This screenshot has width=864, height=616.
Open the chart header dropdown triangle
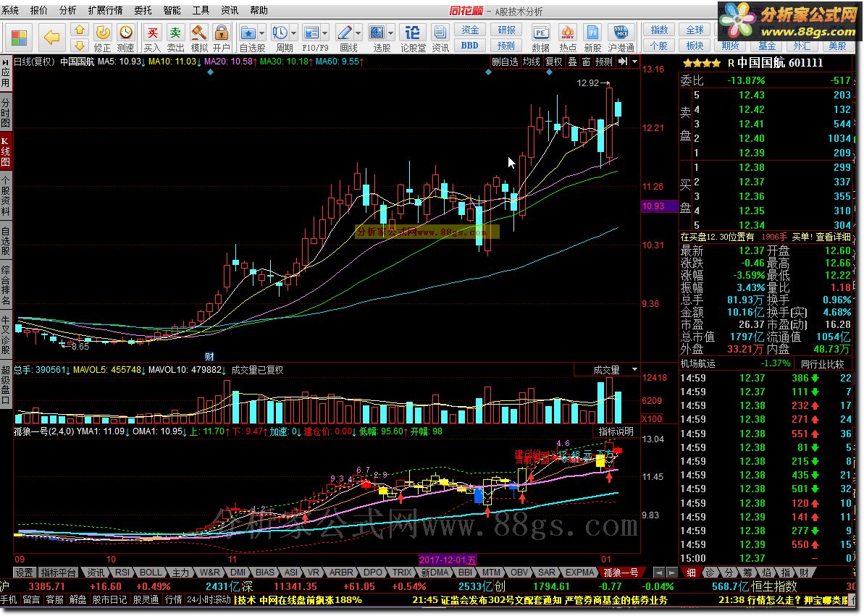pos(634,62)
